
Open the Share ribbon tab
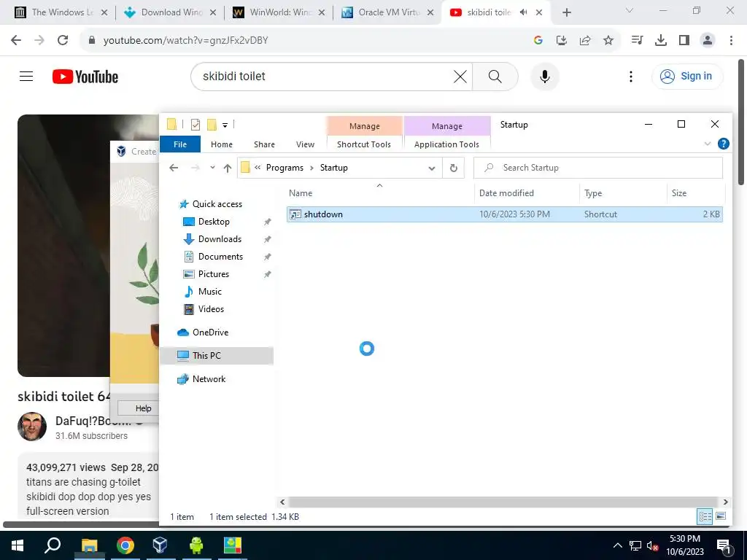(x=264, y=144)
